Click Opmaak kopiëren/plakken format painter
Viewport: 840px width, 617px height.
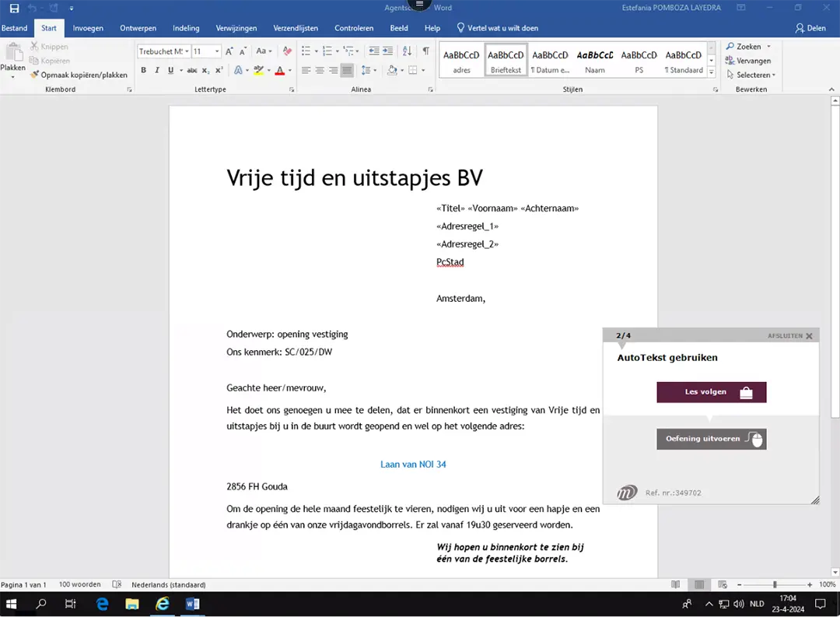pos(79,75)
